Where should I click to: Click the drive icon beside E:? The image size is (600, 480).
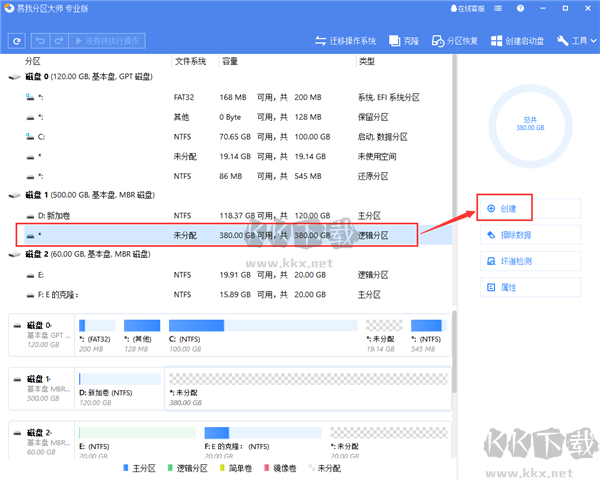30,275
